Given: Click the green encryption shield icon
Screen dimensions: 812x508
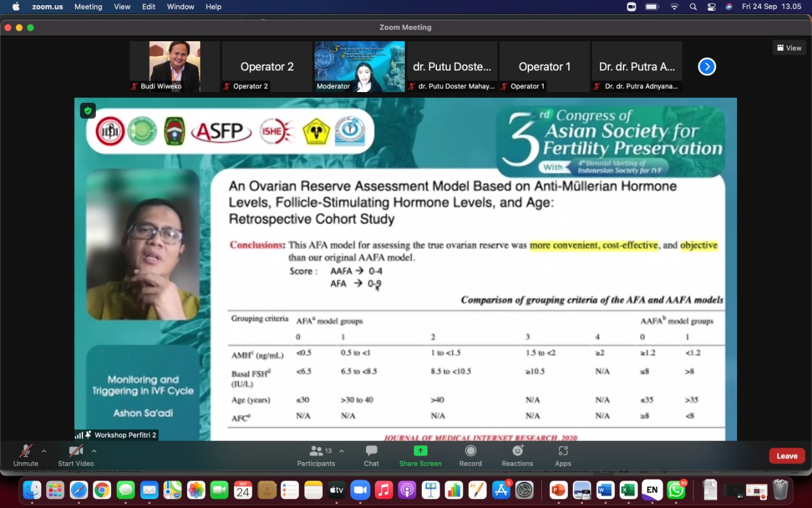Looking at the screenshot, I should coord(88,110).
